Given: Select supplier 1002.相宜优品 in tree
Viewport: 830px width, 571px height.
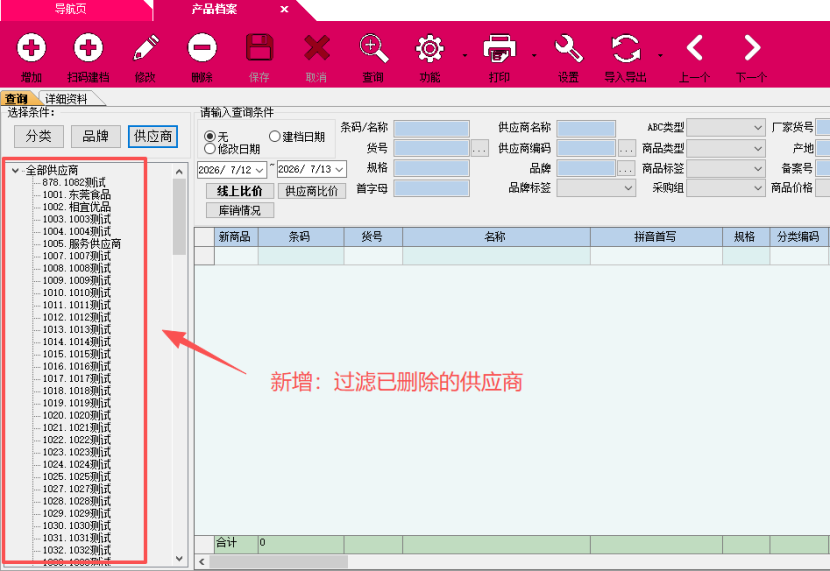Looking at the screenshot, I should pyautogui.click(x=76, y=207).
